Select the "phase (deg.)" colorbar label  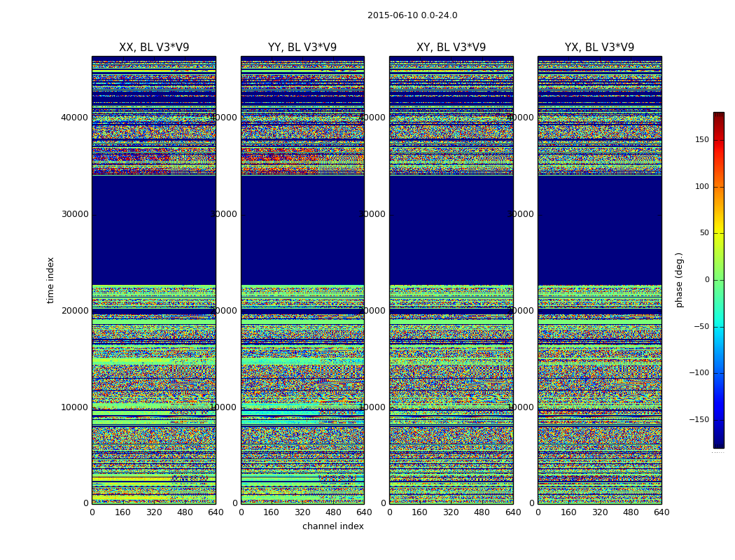[679, 280]
